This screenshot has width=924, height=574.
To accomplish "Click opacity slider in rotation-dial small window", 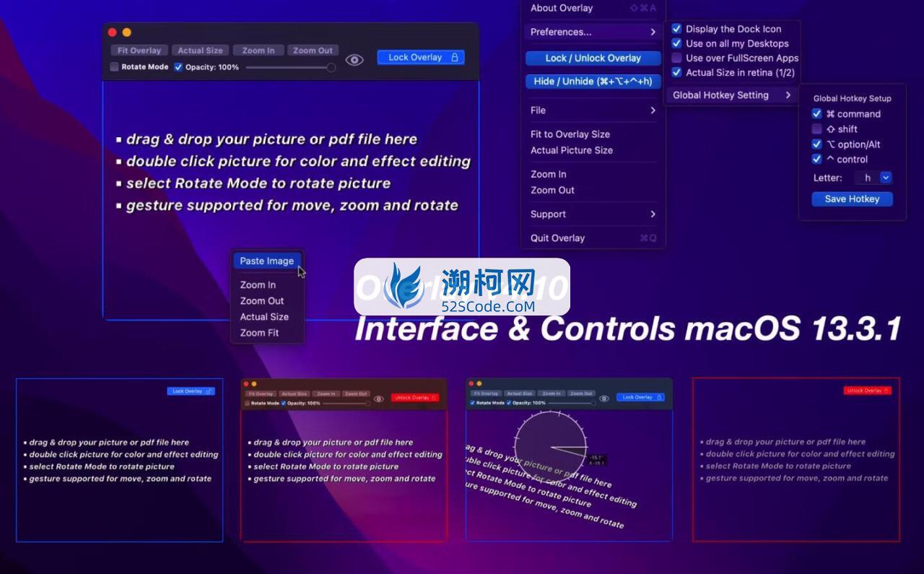I will pos(571,403).
